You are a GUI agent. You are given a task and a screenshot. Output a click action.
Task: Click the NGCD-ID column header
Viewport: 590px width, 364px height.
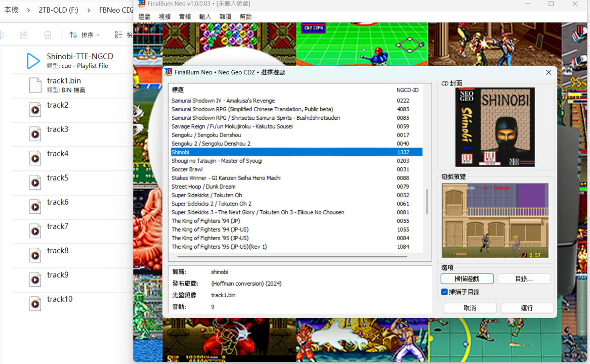[x=407, y=90]
